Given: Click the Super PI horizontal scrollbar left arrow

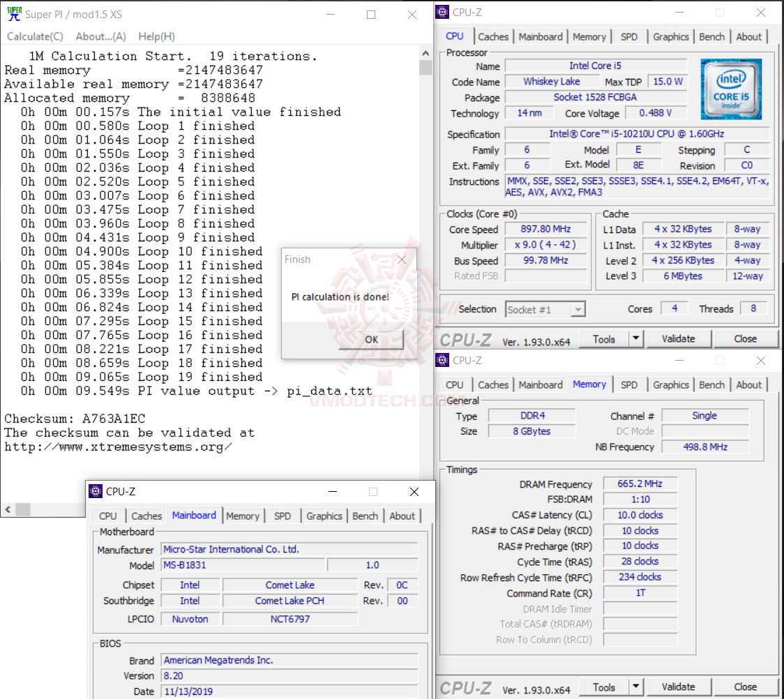Looking at the screenshot, I should (8, 509).
